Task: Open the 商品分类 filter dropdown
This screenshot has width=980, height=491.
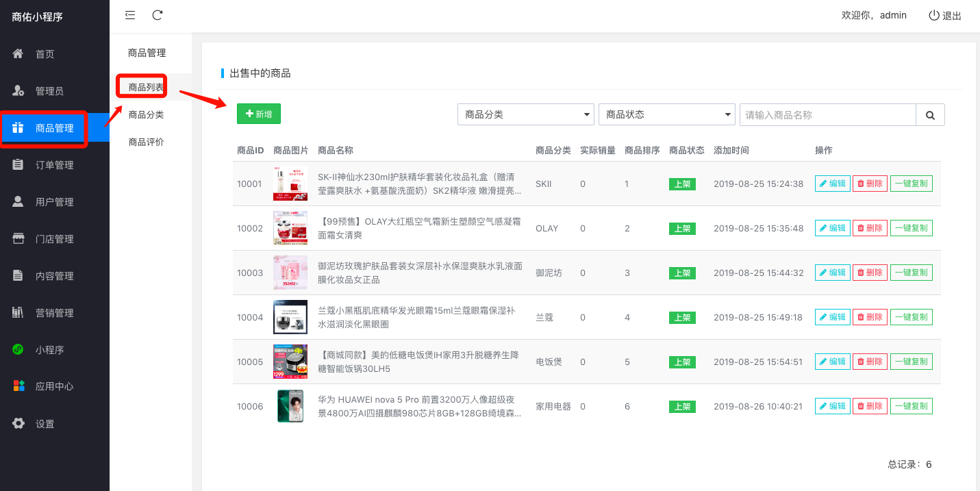Action: tap(526, 115)
